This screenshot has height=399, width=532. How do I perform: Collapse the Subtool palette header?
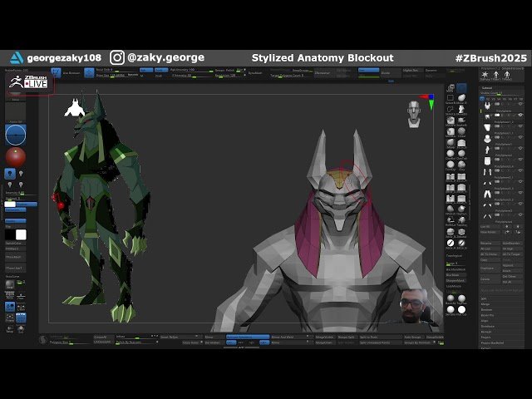pos(487,88)
